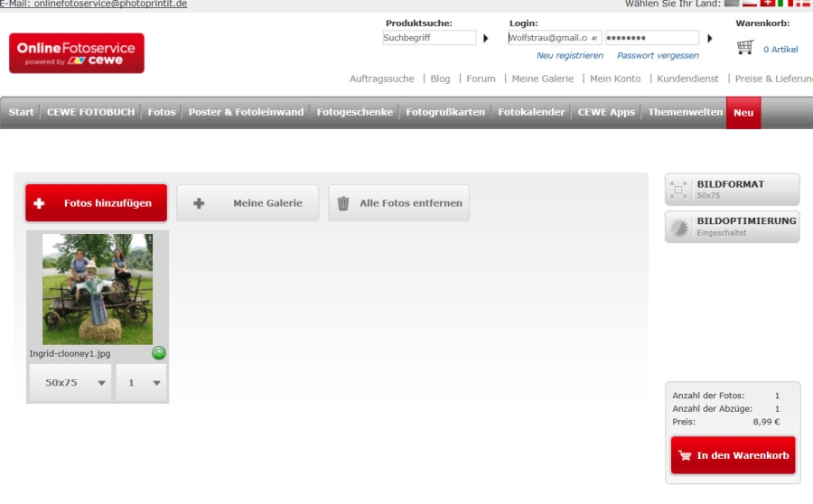Click the shopping cart icon in header
The height and width of the screenshot is (504, 813).
pyautogui.click(x=745, y=47)
